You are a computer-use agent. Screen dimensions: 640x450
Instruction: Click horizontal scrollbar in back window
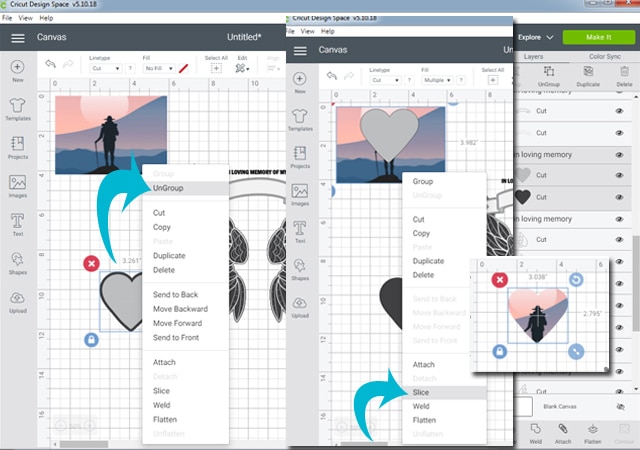[x=84, y=444]
